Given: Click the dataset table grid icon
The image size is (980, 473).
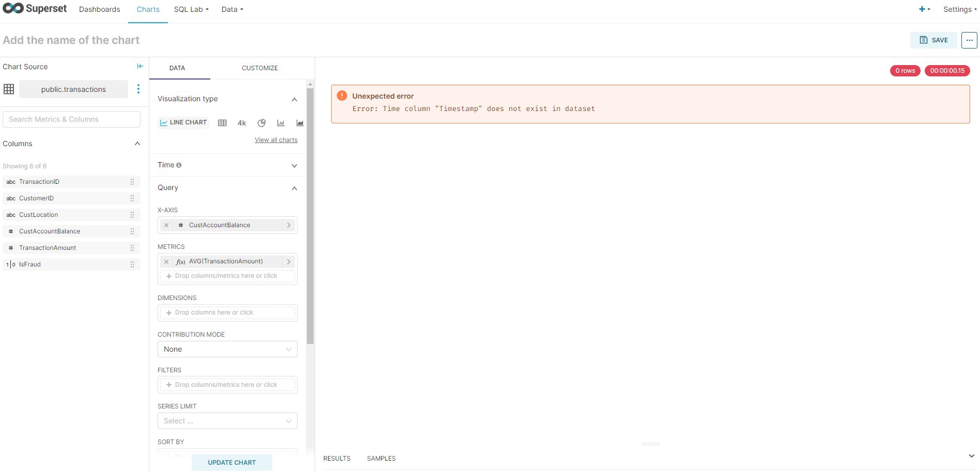Looking at the screenshot, I should tap(9, 89).
